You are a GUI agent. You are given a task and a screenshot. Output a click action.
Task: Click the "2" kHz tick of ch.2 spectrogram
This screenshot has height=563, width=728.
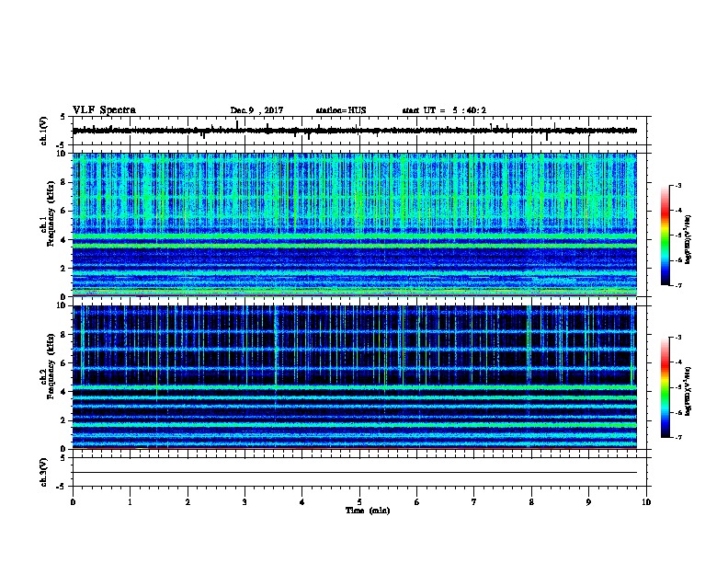(63, 420)
